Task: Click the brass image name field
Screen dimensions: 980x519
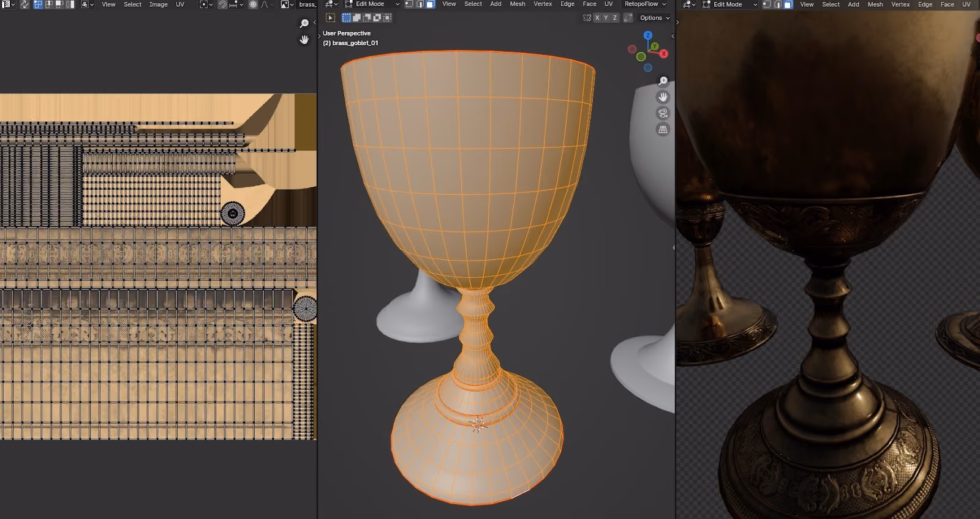Action: pos(307,4)
